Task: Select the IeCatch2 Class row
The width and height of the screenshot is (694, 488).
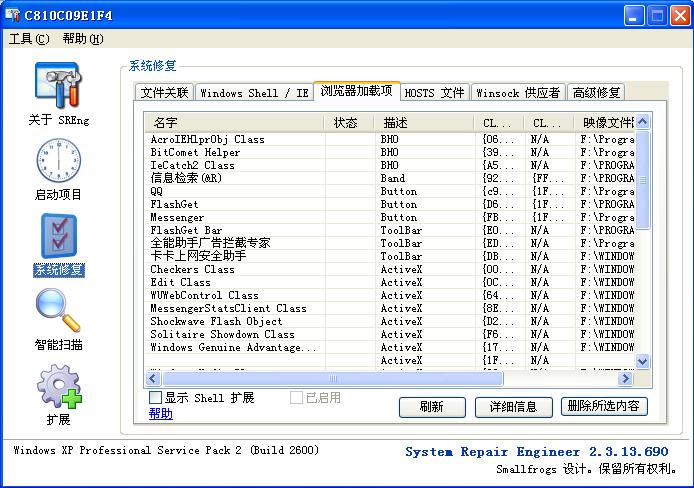Action: click(391, 165)
